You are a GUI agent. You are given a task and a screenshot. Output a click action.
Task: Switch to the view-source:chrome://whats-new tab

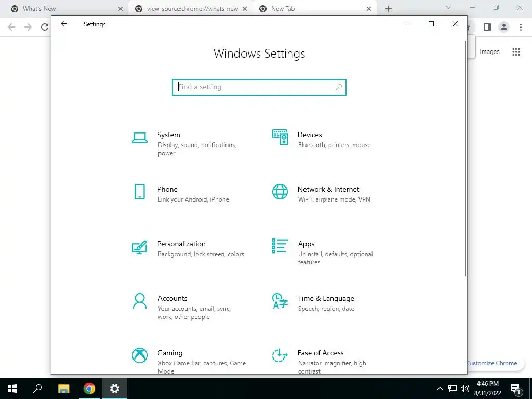pos(192,9)
